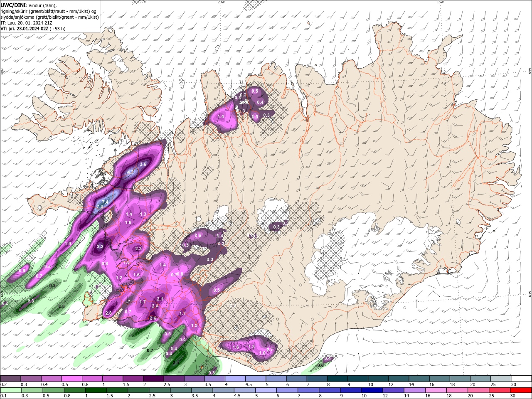Viewport: 532px width, 399px height.
Task: Click the 3.6 snowfall value on the map
Action: (143, 164)
